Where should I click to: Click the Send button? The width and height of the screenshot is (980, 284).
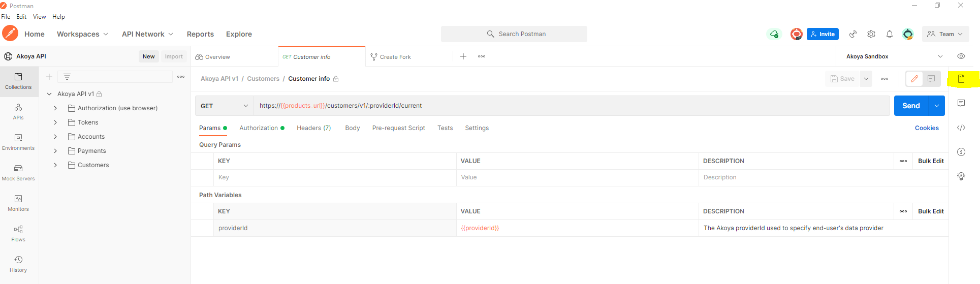(911, 106)
